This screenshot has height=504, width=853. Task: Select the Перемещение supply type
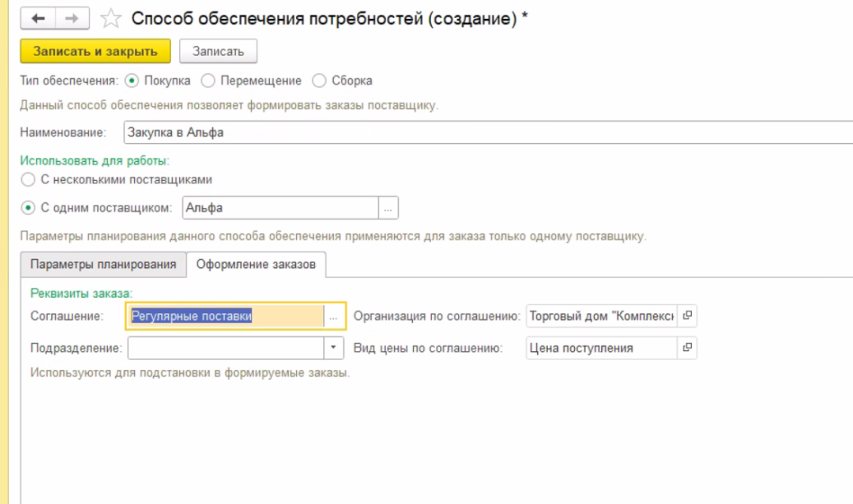click(x=208, y=81)
